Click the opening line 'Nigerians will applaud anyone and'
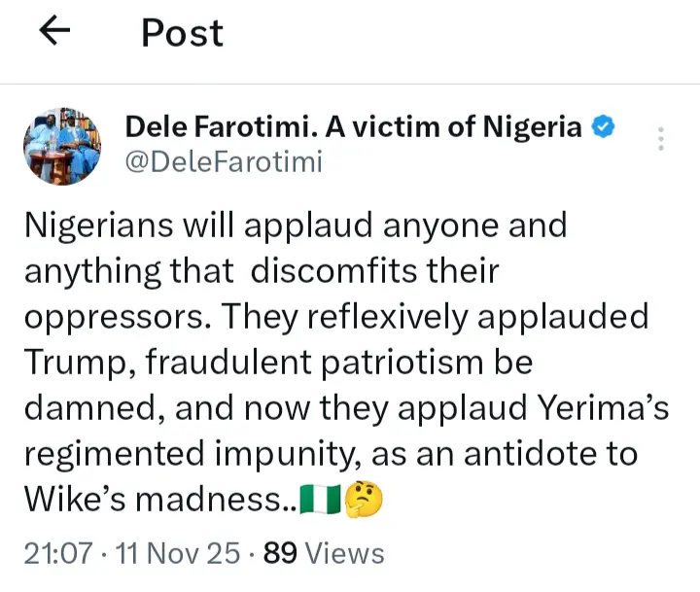The height and width of the screenshot is (592, 700). [x=295, y=225]
